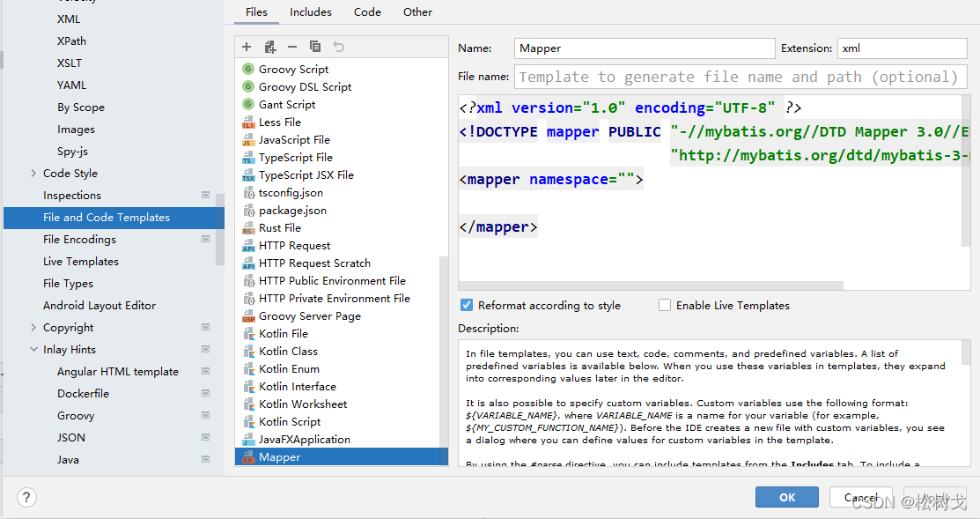980x519 pixels.
Task: Click the File name template field
Action: coord(741,77)
